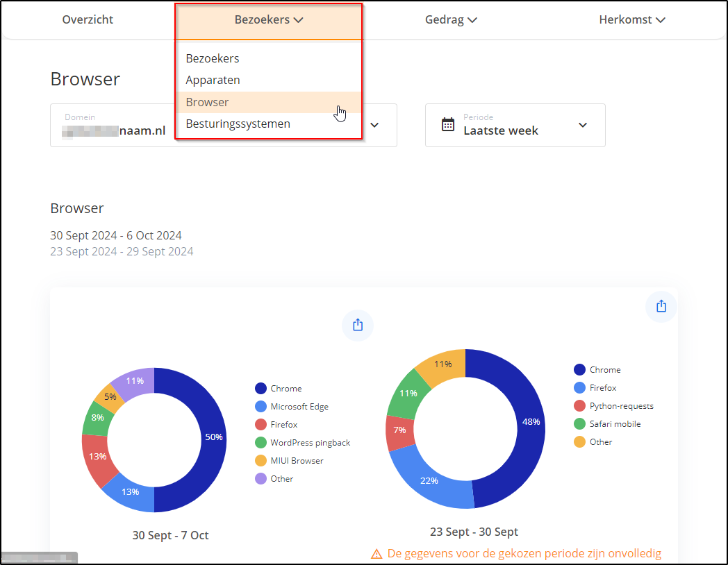728x565 pixels.
Task: Expand the Herkomst menu
Action: coord(632,20)
